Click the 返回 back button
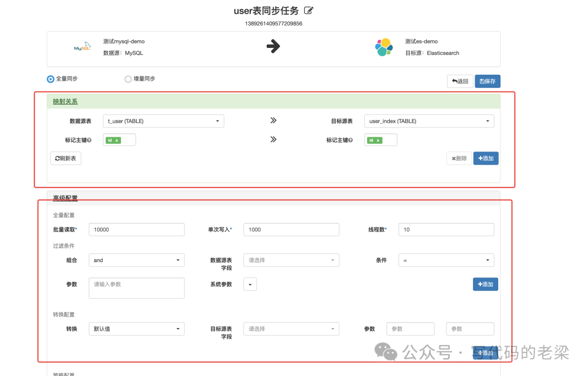The image size is (588, 376). 460,81
